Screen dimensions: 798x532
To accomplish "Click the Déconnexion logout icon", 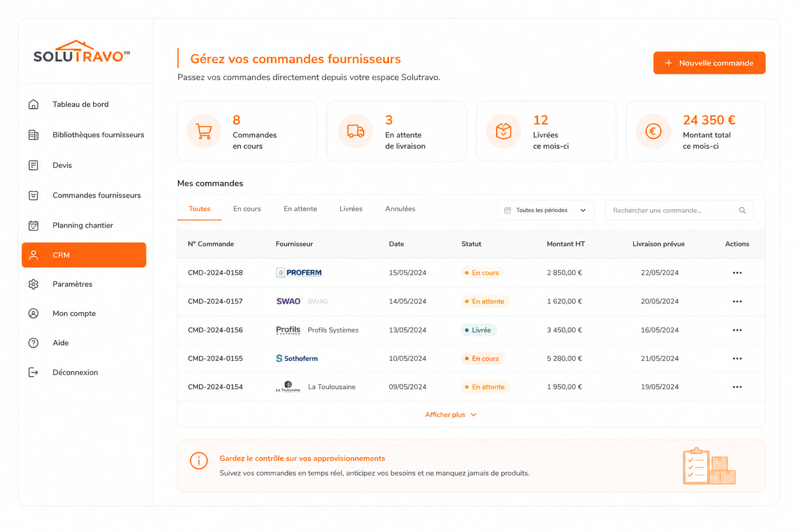I will pyautogui.click(x=33, y=373).
